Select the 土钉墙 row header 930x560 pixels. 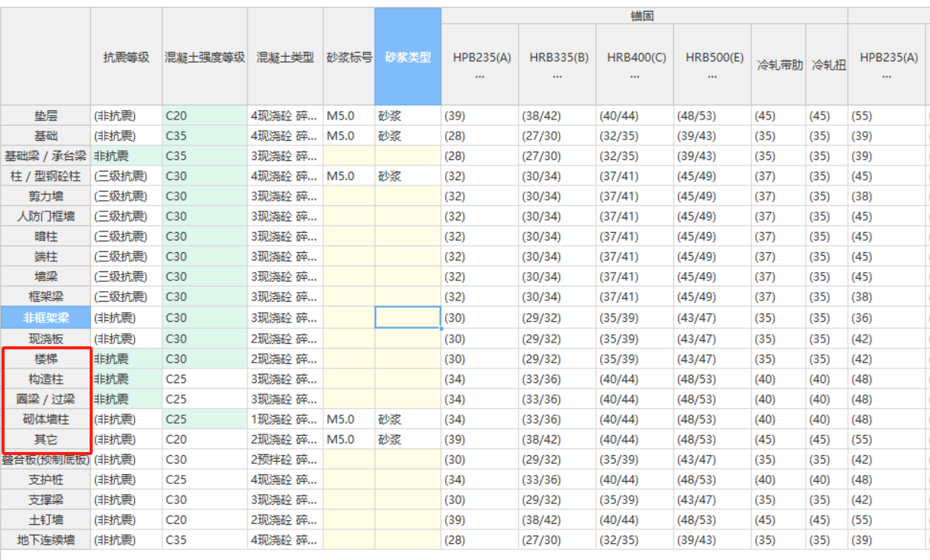(46, 519)
